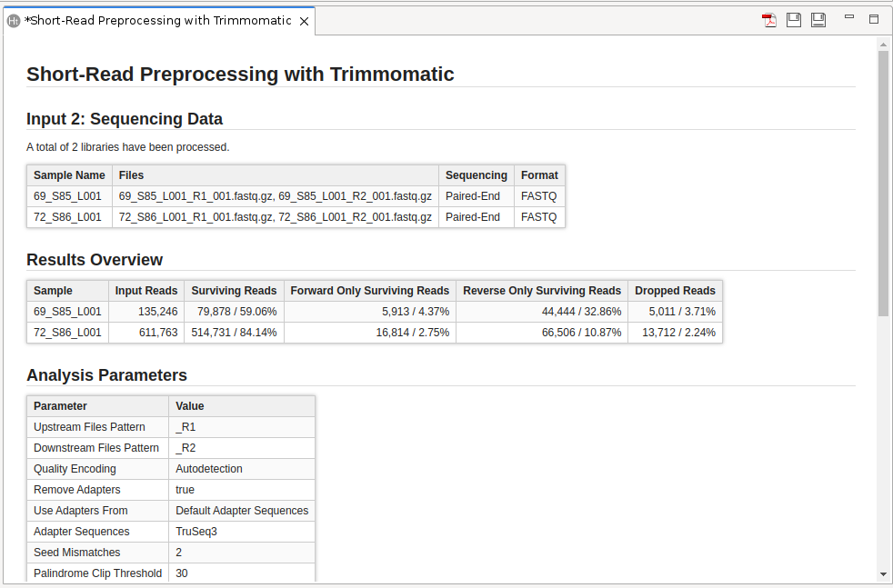Viewport: 893px width, 588px height.
Task: Click the Save As icon
Action: point(818,20)
